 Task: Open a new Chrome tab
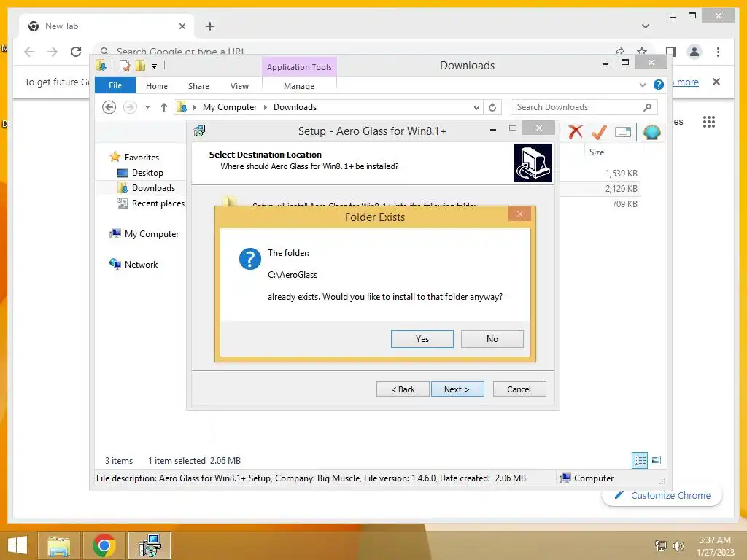pos(210,26)
